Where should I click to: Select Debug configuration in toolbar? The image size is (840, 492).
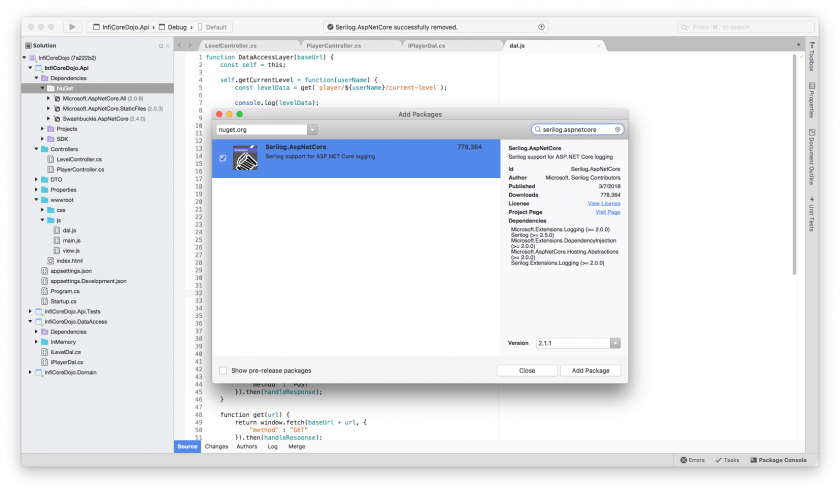[172, 27]
